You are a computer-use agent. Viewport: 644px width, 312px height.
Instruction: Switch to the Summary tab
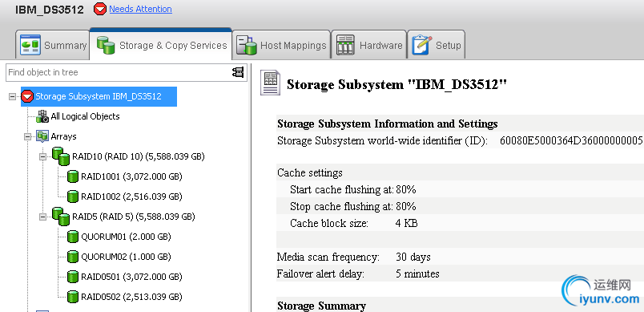pyautogui.click(x=53, y=45)
